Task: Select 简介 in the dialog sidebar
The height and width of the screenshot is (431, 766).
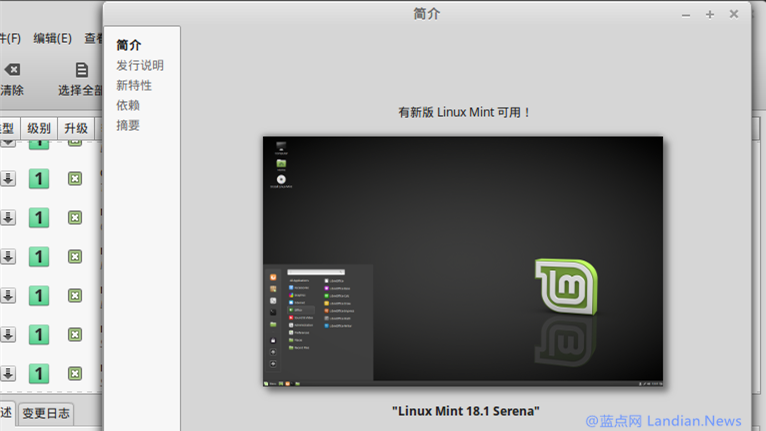Action: tap(128, 45)
